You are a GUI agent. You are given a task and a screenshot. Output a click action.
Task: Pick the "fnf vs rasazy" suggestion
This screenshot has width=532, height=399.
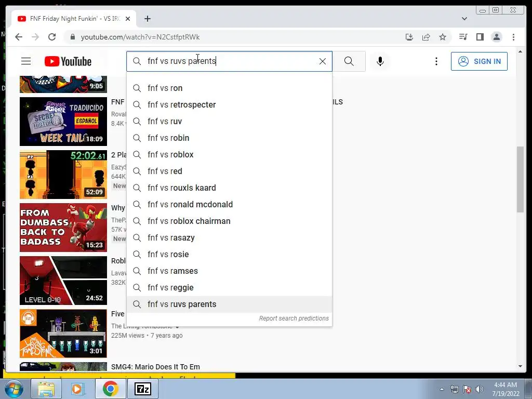pos(229,237)
